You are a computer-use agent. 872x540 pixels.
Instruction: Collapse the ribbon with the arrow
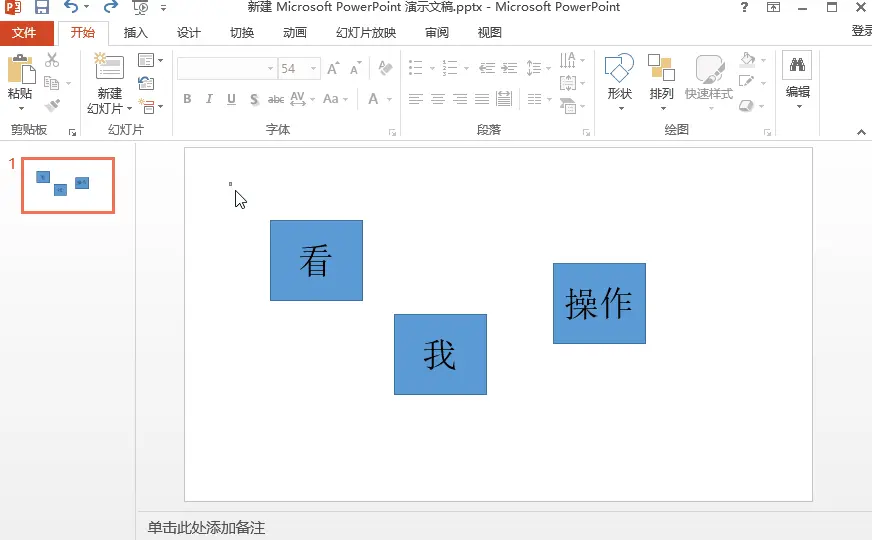point(861,132)
